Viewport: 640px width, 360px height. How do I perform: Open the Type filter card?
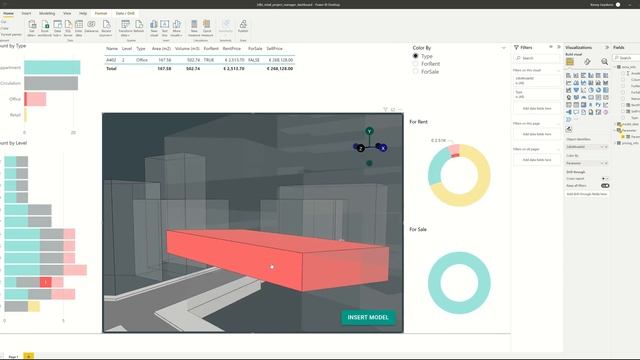point(536,94)
